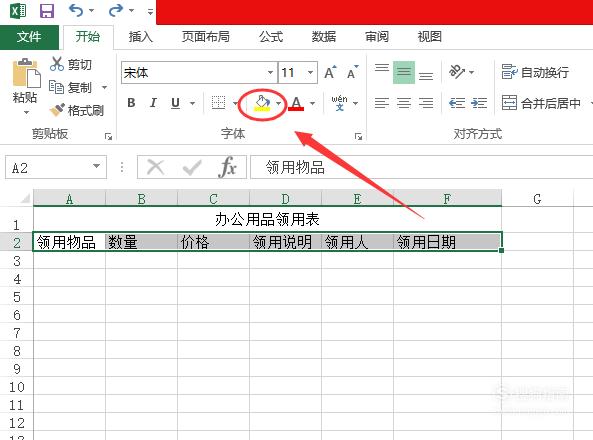Open the font color palette dropdown arrow
The height and width of the screenshot is (440, 593).
pyautogui.click(x=312, y=103)
